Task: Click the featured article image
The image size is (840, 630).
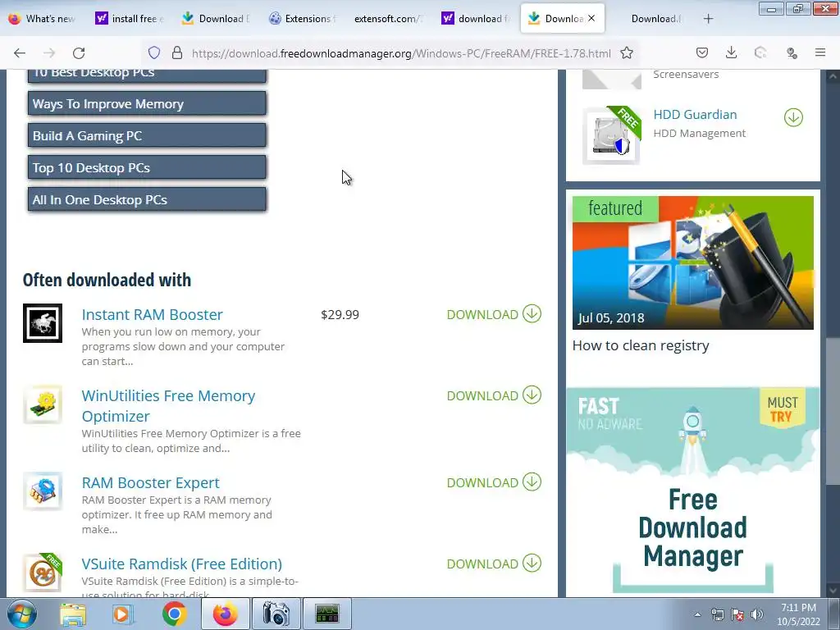Action: [692, 262]
